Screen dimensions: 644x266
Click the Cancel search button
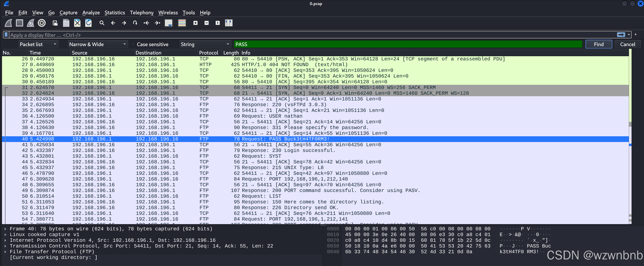627,44
